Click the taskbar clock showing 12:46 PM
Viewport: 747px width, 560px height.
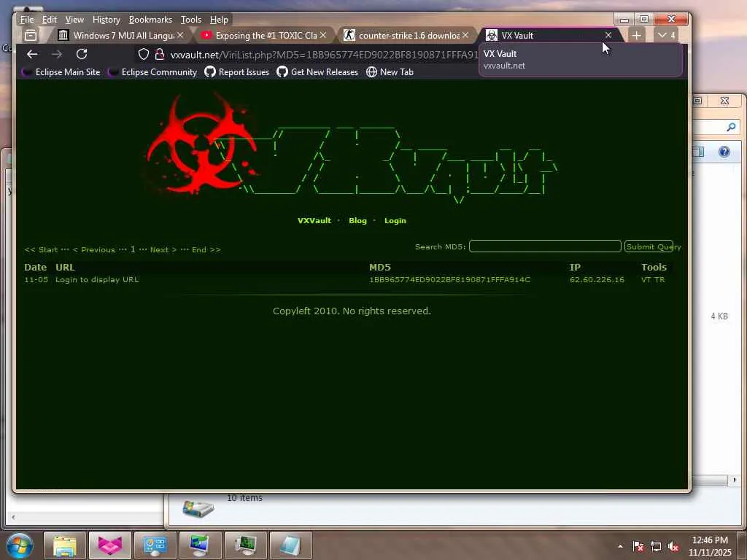[x=710, y=546]
